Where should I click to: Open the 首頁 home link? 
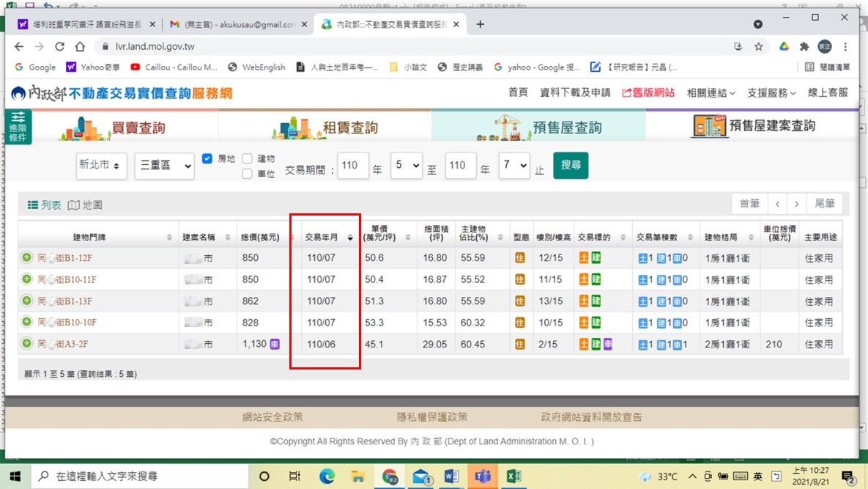click(518, 93)
